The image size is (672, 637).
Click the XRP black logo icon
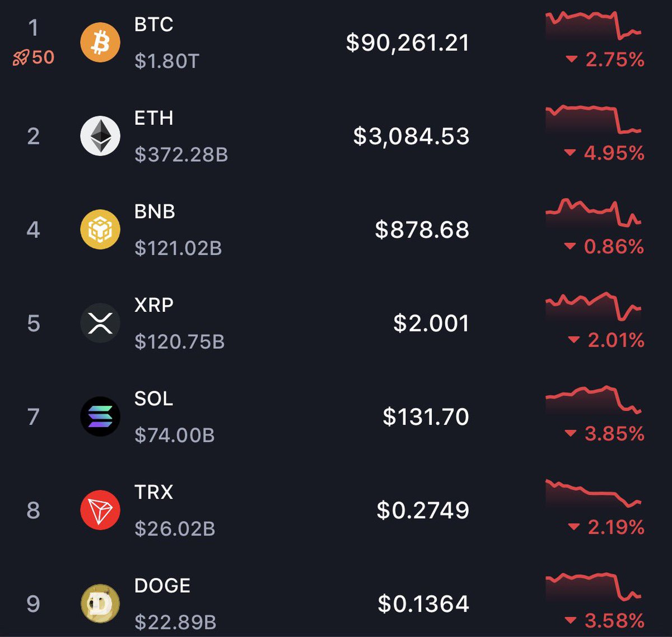[x=100, y=323]
